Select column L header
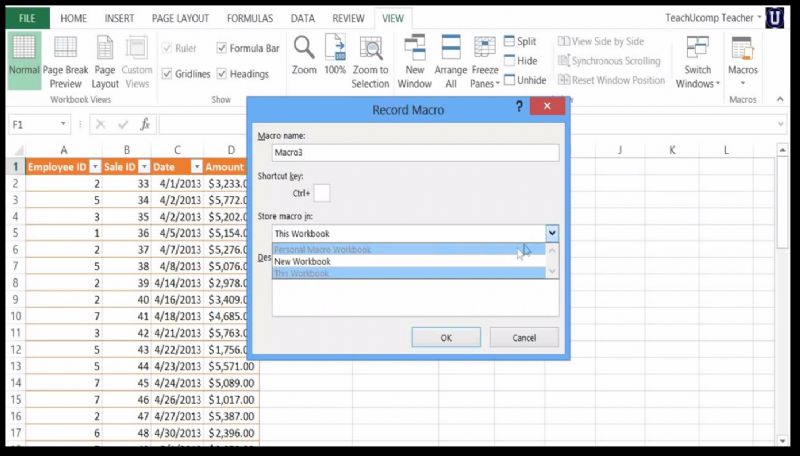800x456 pixels. click(x=726, y=150)
